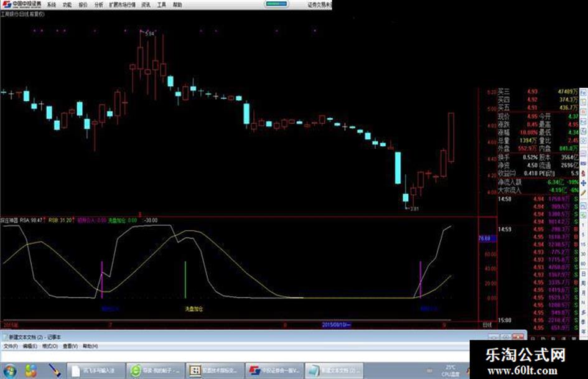588x379 pixels.
Task: Click the 买五 order book row
Action: tap(538, 108)
